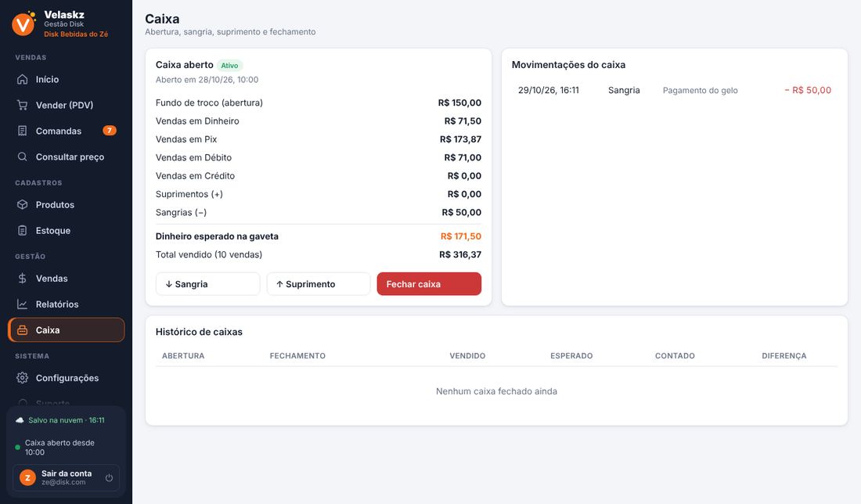
Task: Click the R$ 316,37 total sold value
Action: point(460,254)
